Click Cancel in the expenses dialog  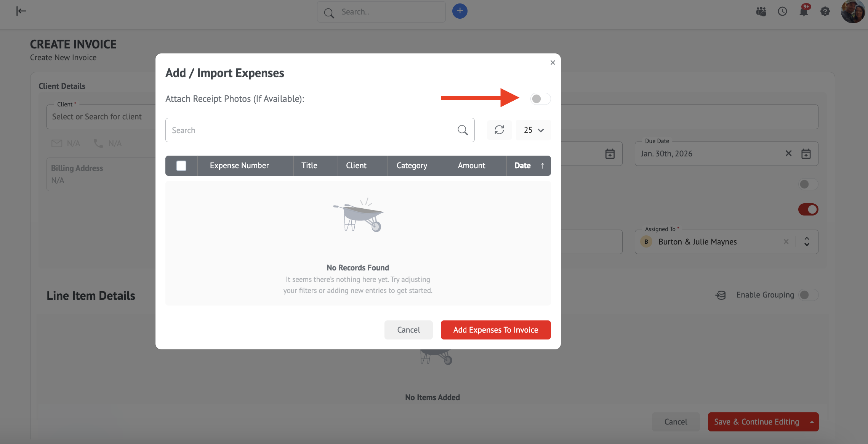408,330
